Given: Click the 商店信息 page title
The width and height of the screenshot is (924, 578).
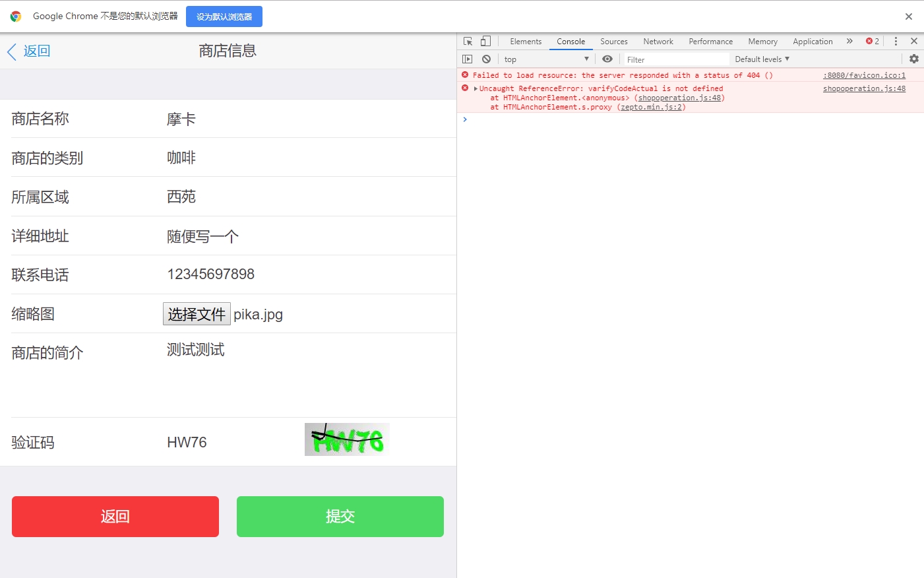Looking at the screenshot, I should [x=228, y=51].
